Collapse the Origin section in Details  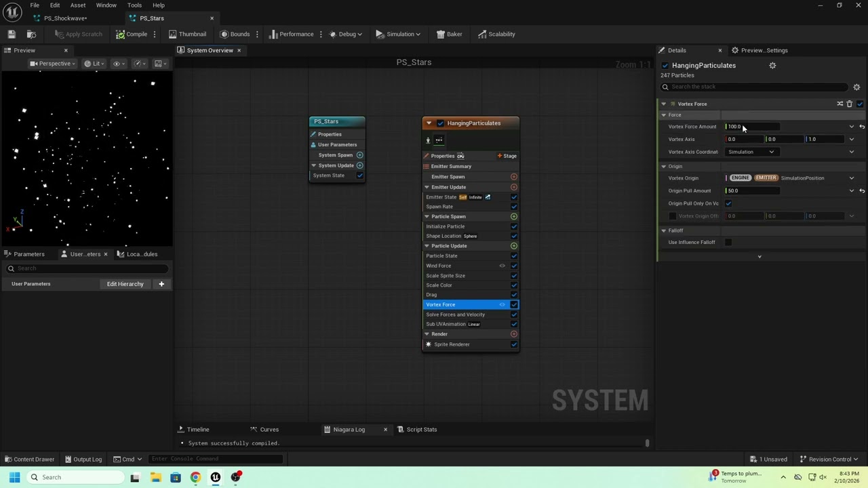tap(664, 167)
